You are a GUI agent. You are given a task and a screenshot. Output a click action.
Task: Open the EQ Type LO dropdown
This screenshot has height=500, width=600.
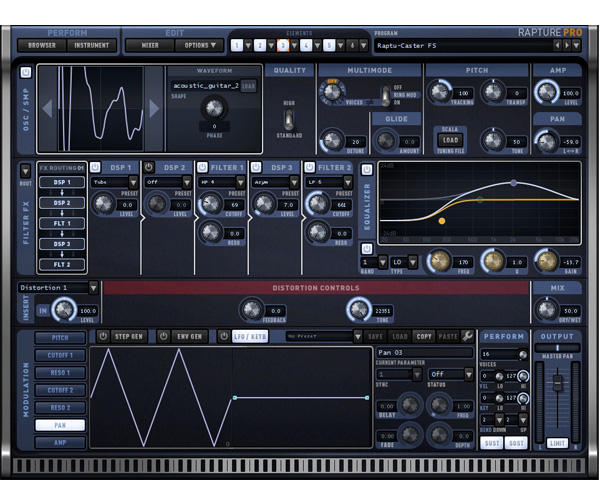coord(412,262)
